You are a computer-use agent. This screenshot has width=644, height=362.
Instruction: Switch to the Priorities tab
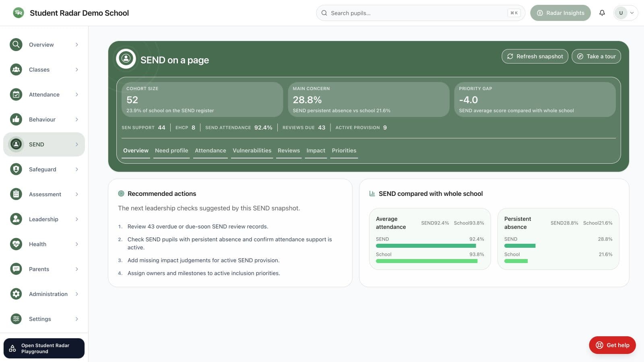[x=344, y=150]
